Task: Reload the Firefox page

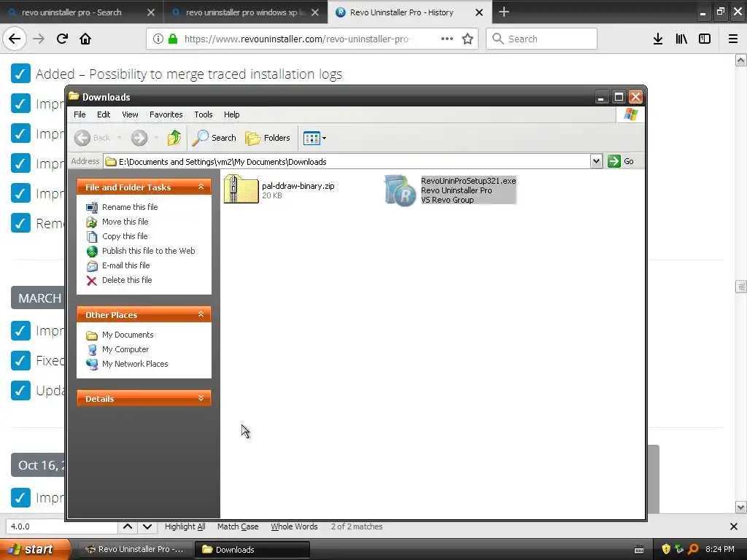Action: (62, 39)
